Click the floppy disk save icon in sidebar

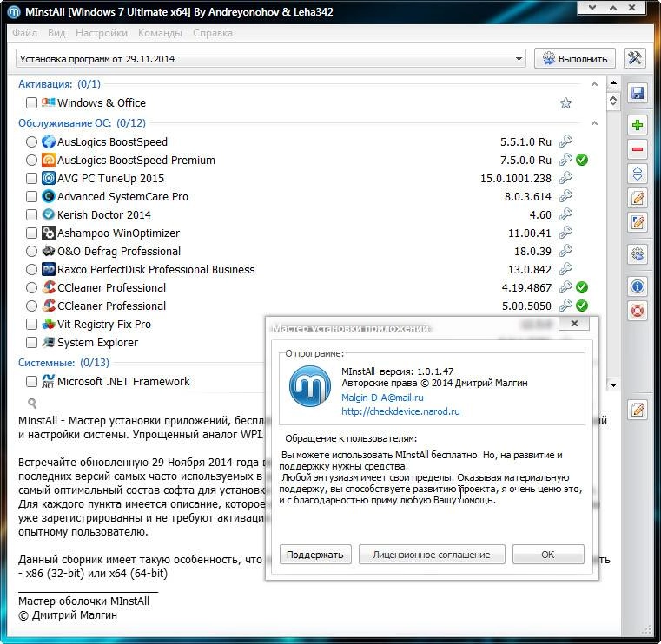tap(638, 93)
